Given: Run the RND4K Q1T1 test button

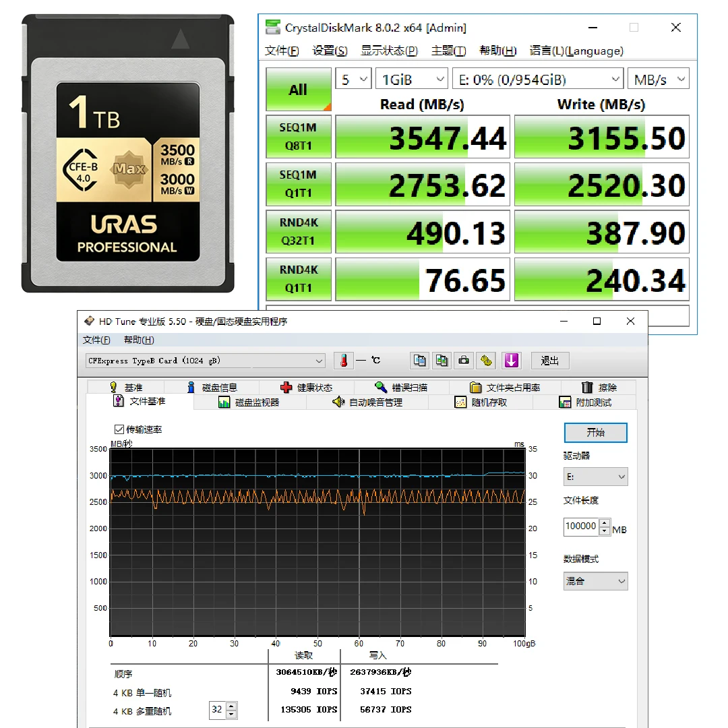Looking at the screenshot, I should click(299, 279).
